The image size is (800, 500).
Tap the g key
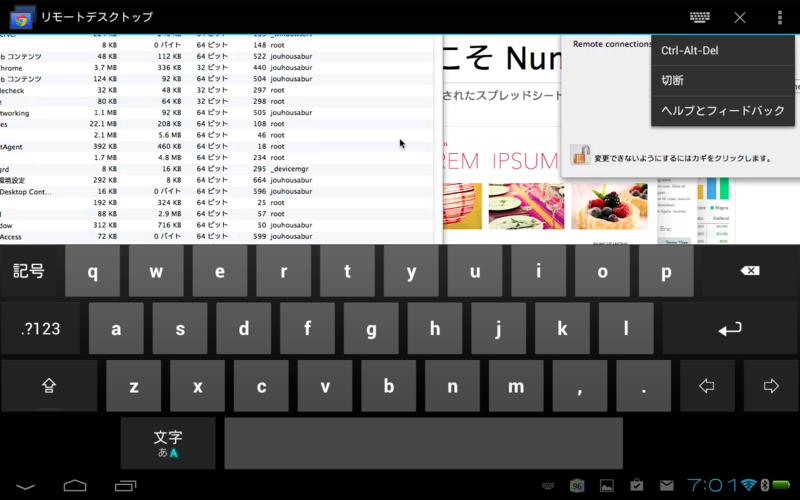pos(371,329)
